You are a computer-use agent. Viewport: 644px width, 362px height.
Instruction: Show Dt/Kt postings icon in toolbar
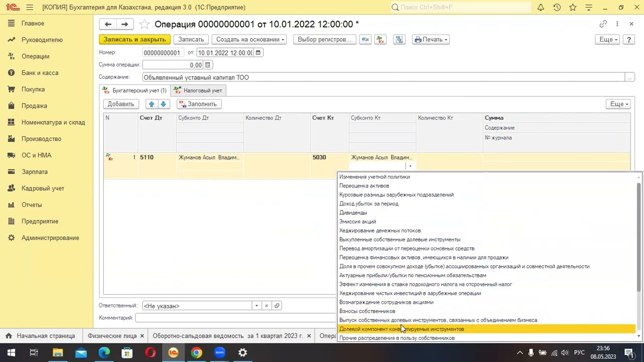click(x=380, y=39)
